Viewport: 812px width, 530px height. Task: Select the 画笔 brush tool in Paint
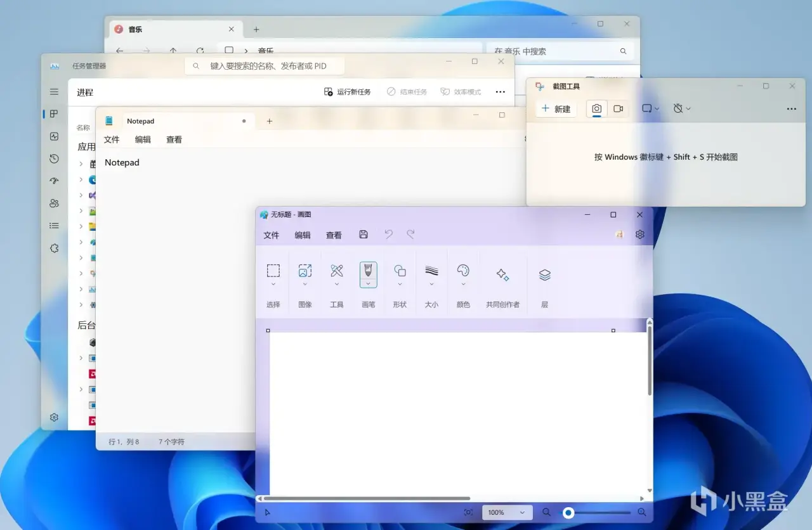369,271
